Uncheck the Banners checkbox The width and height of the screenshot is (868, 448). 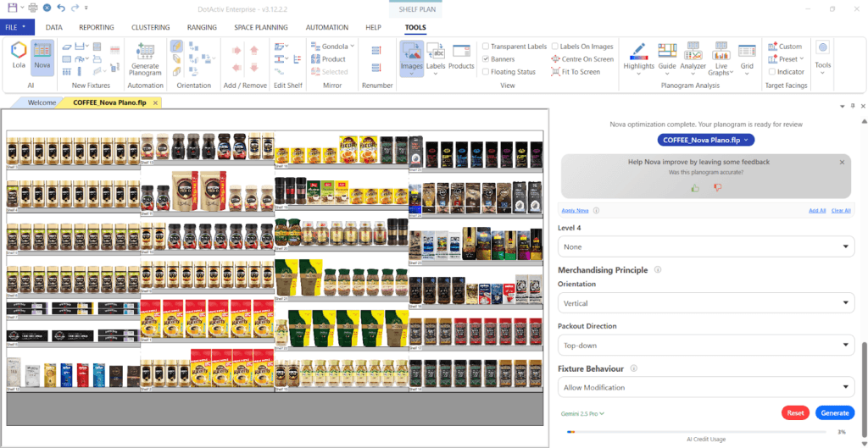pyautogui.click(x=486, y=59)
